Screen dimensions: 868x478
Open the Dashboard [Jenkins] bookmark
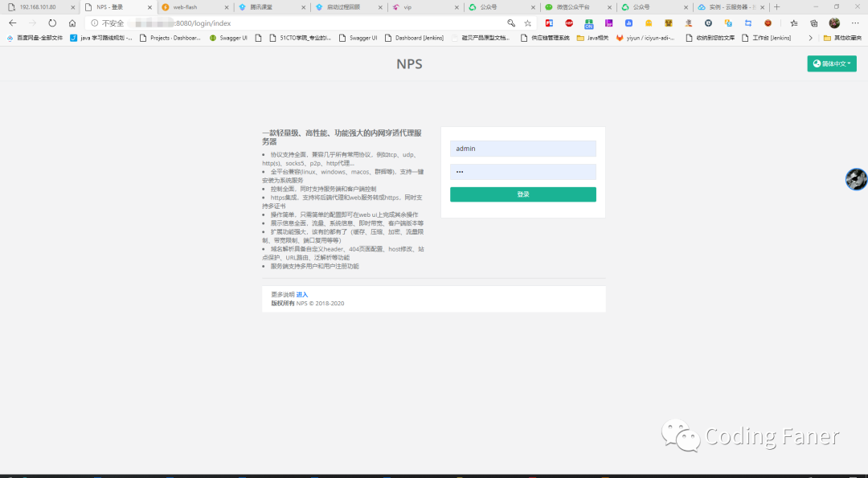(414, 39)
